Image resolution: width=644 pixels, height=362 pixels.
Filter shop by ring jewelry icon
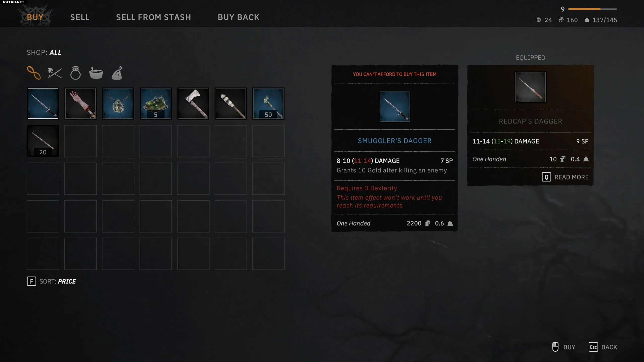[x=75, y=73]
